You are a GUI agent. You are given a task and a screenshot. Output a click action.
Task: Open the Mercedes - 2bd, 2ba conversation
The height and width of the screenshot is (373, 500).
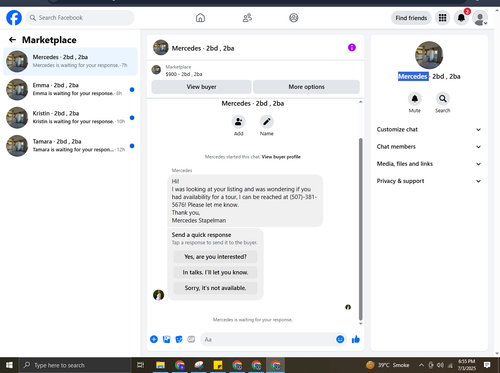pyautogui.click(x=70, y=61)
